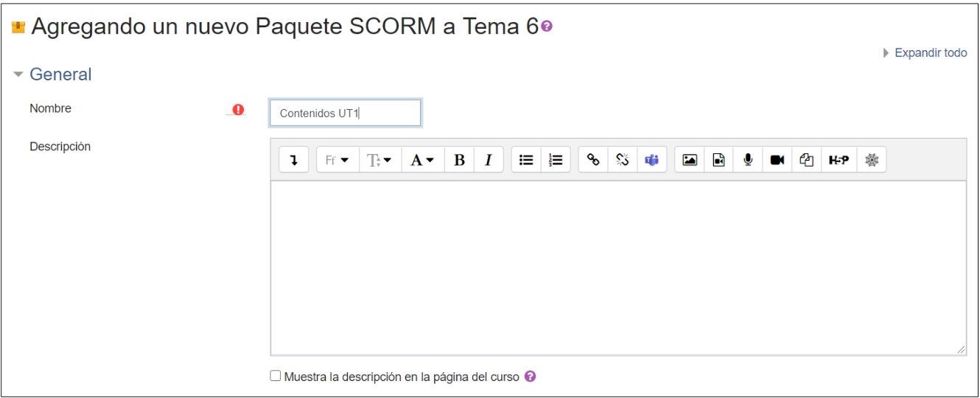This screenshot has height=398, width=980.
Task: Click the insert link icon
Action: (x=593, y=160)
